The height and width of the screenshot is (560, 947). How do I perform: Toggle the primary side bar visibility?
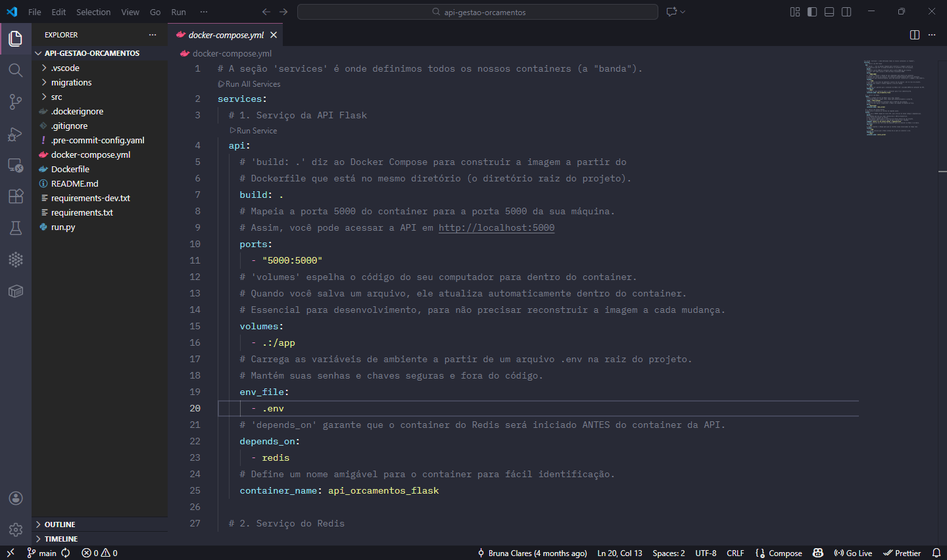[x=812, y=11]
